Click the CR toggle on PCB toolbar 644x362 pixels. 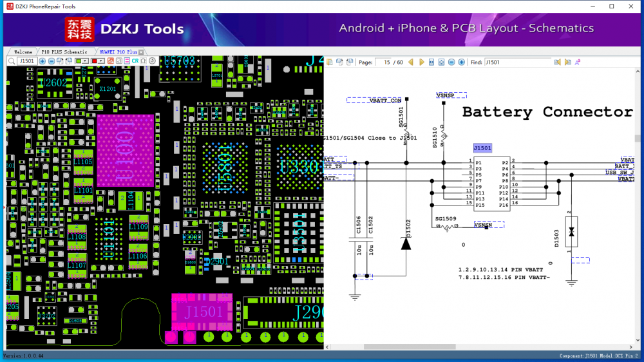click(135, 61)
